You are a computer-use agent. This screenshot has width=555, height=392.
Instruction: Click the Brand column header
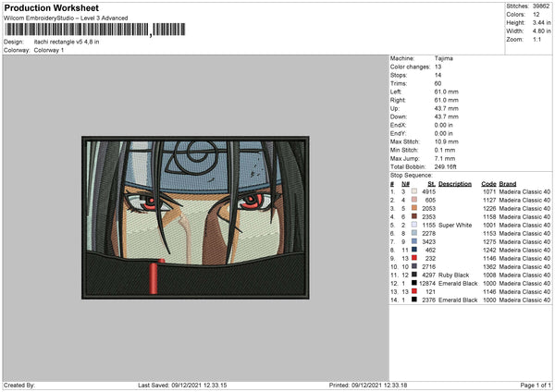(x=508, y=184)
